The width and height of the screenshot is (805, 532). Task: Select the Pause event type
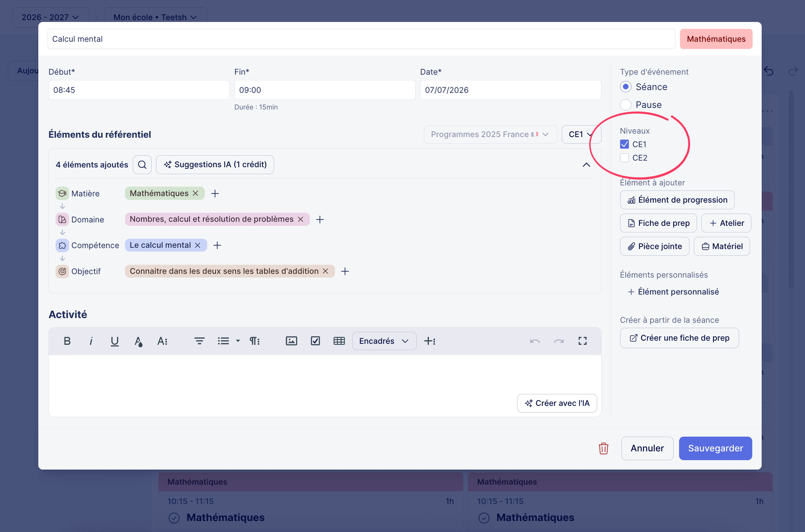pyautogui.click(x=625, y=105)
